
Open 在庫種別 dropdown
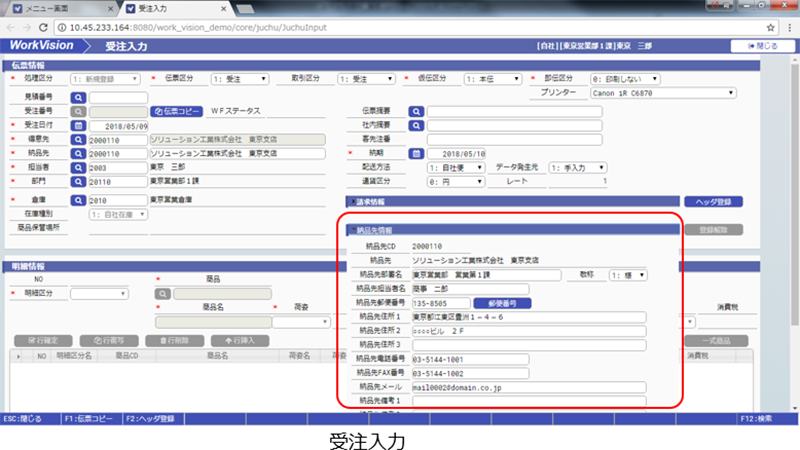click(x=118, y=215)
